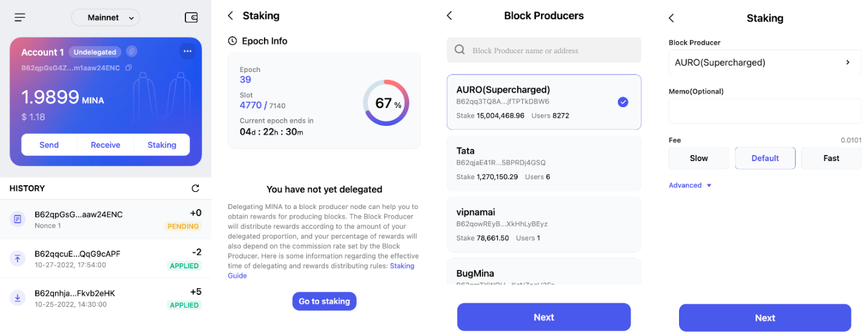Open Block Producer selector AURO(Supercharged)

pyautogui.click(x=764, y=62)
